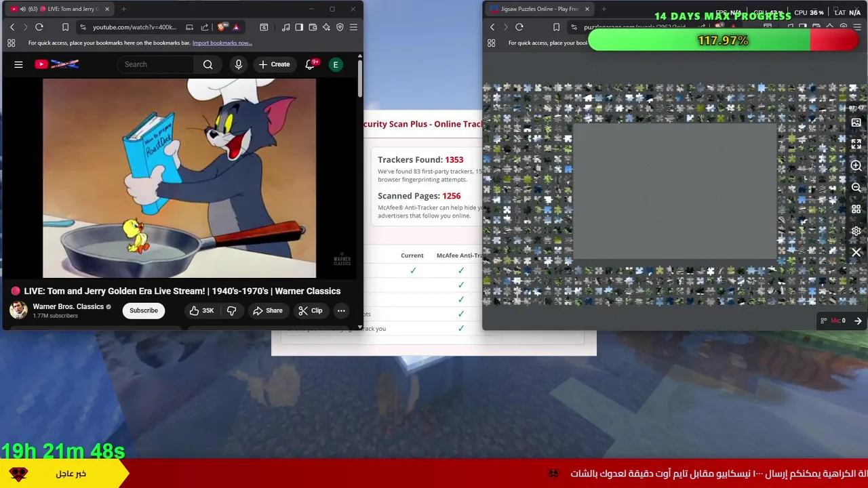Zoom out on the jigsaw puzzle

tap(856, 188)
